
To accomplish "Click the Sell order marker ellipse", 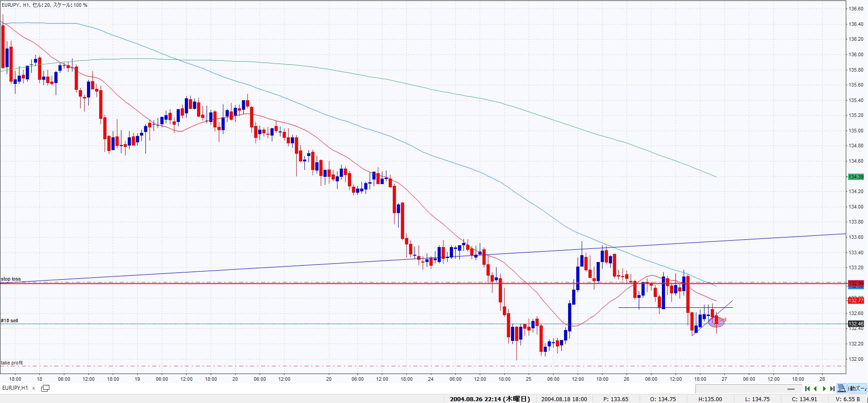I will [x=716, y=322].
